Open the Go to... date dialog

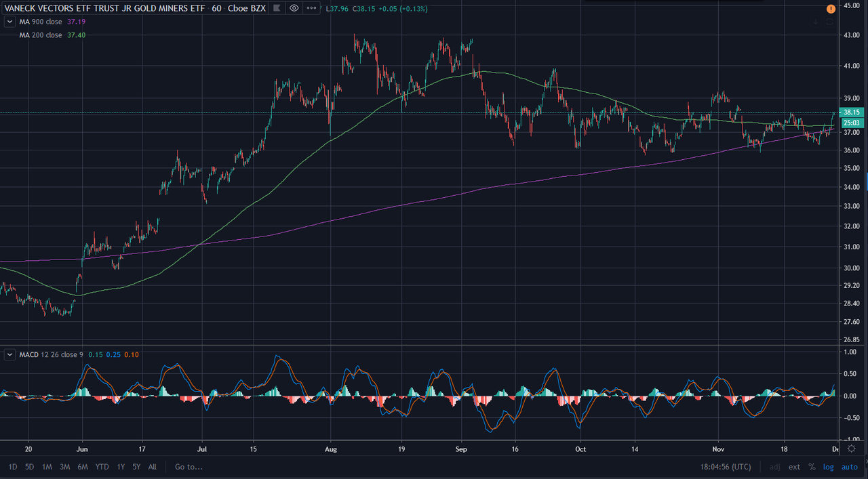(x=189, y=467)
